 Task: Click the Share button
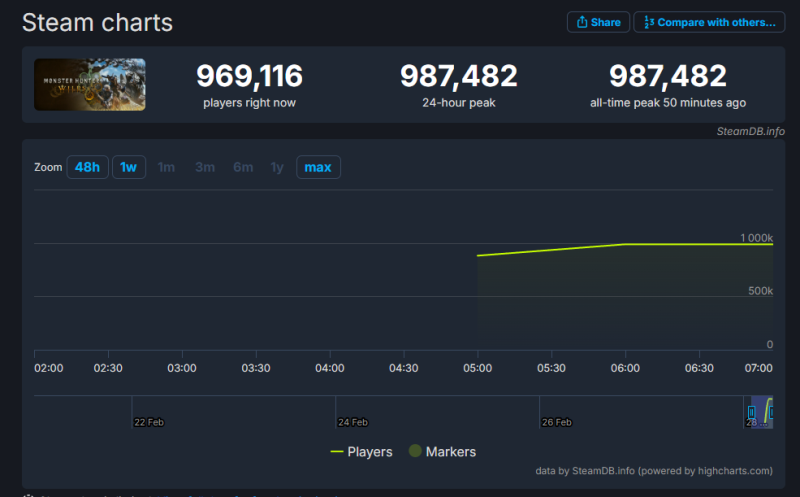[598, 22]
